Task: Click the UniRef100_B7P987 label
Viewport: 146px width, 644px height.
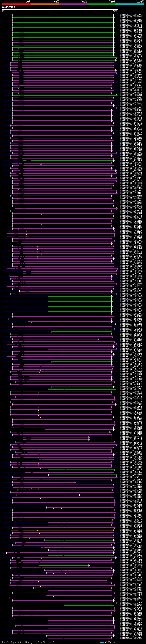Action: [x=131, y=404]
